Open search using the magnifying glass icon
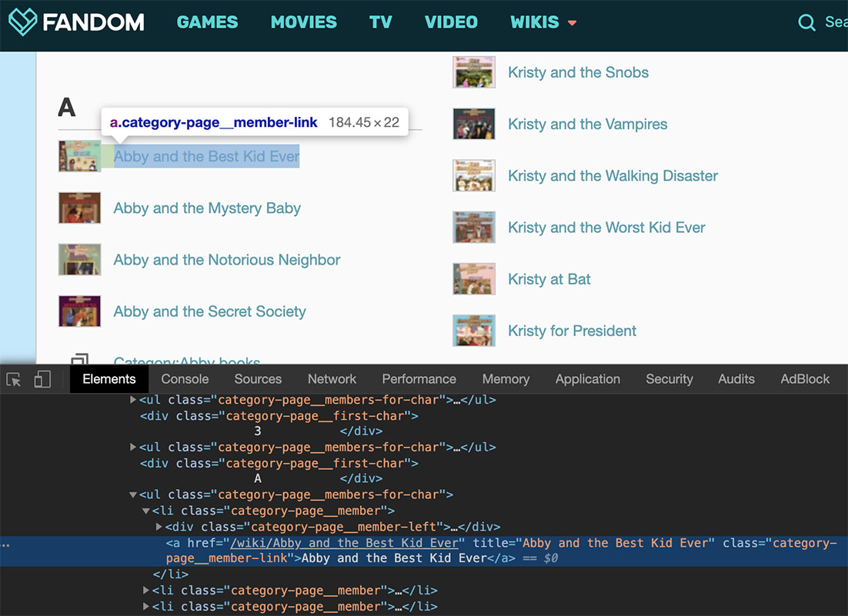 806,22
